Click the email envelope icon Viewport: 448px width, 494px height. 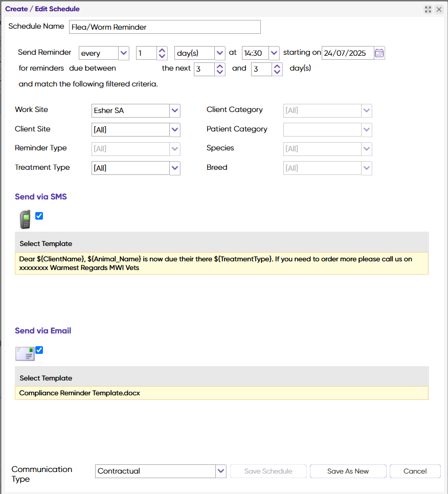point(25,354)
